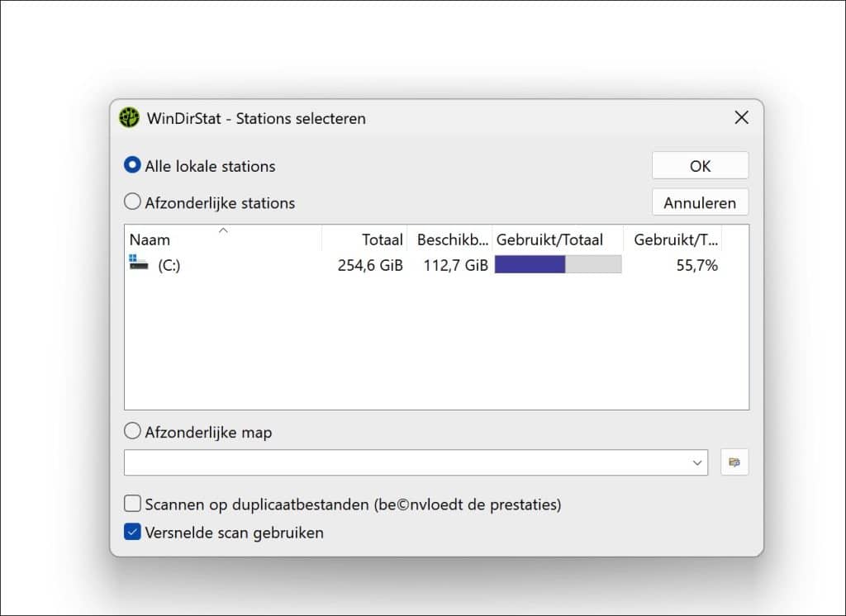Click the C: drive usage bar
Viewport: 846px width, 616px height.
tap(558, 264)
